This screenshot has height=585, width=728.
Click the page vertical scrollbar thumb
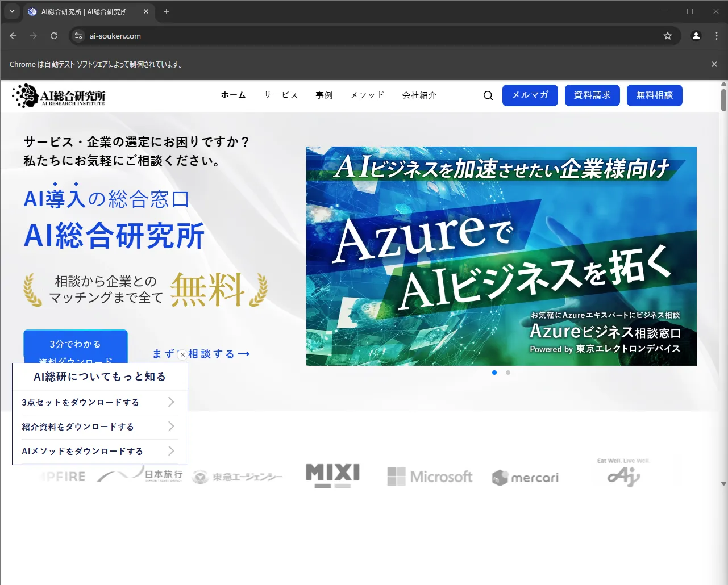tap(723, 100)
